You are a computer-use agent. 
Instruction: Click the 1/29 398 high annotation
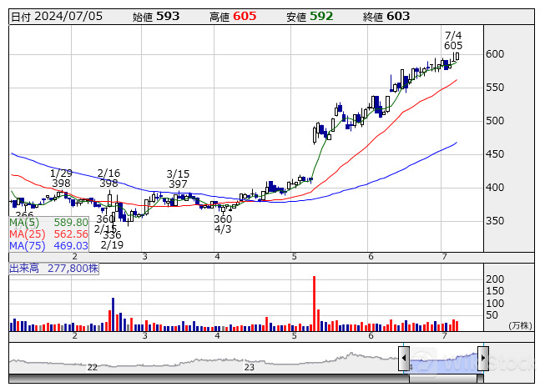pyautogui.click(x=61, y=178)
